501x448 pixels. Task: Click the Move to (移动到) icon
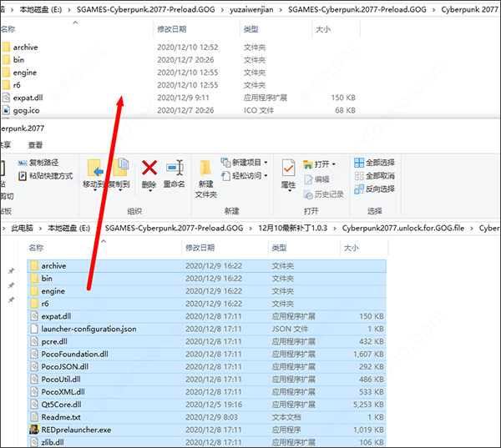(x=95, y=168)
